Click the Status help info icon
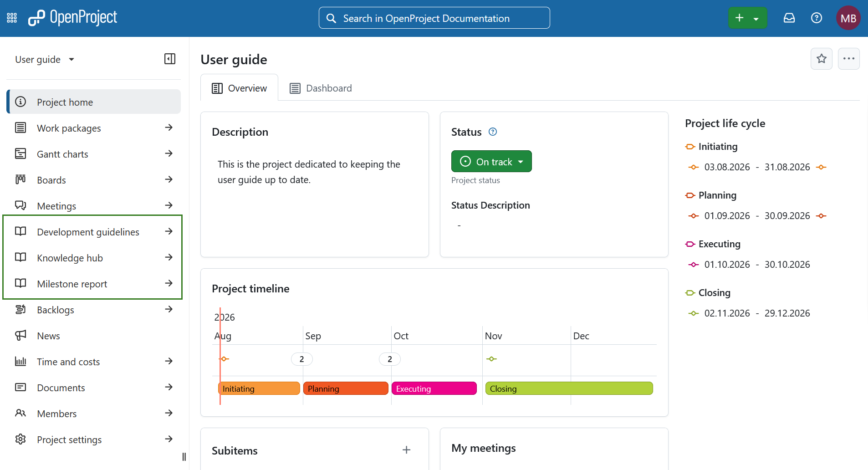Screen dimensions: 868x470 pyautogui.click(x=493, y=132)
